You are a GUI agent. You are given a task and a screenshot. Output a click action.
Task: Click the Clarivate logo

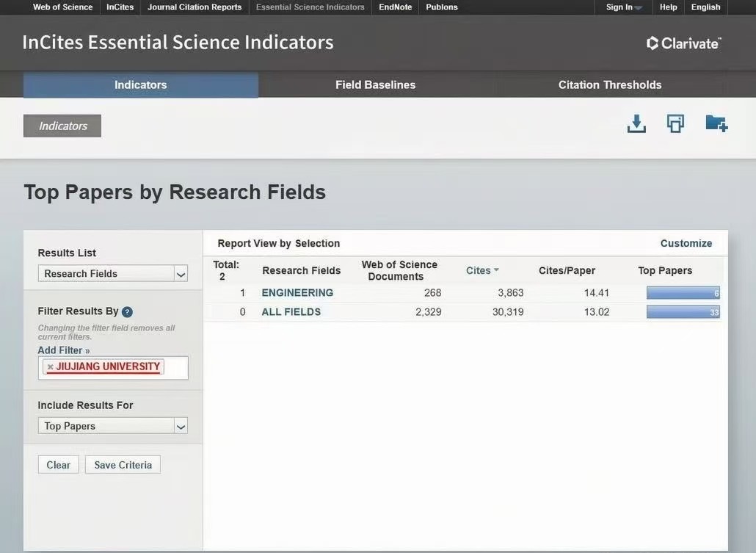pyautogui.click(x=683, y=43)
